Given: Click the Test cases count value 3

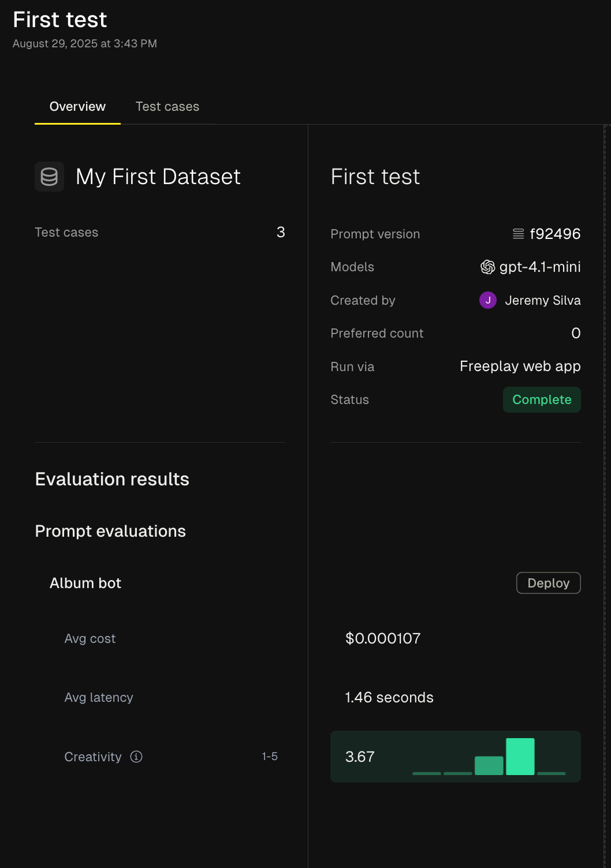Looking at the screenshot, I should 281,232.
